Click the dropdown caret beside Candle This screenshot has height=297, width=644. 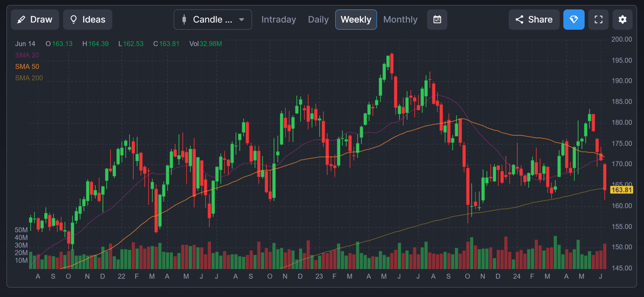coord(241,20)
